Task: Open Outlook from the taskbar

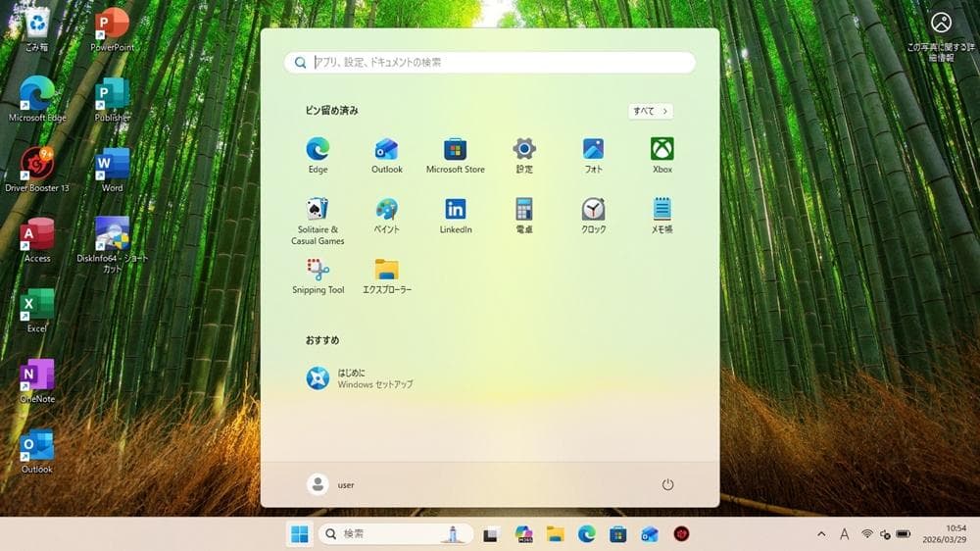Action: click(650, 534)
